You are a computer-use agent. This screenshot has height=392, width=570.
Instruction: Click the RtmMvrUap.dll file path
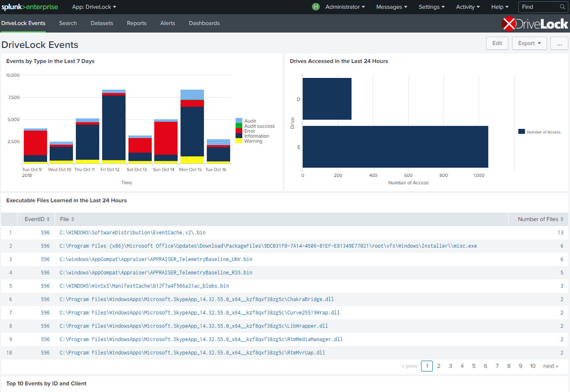tap(193, 353)
